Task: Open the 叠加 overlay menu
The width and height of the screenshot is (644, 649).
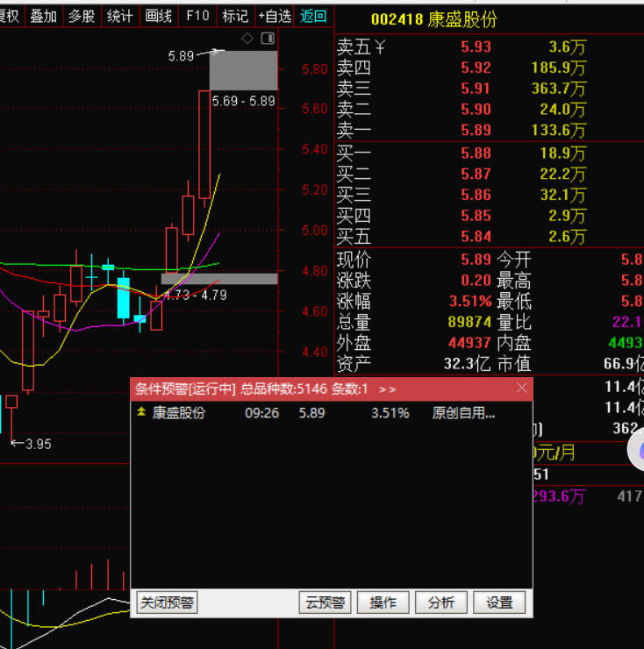Action: (43, 16)
